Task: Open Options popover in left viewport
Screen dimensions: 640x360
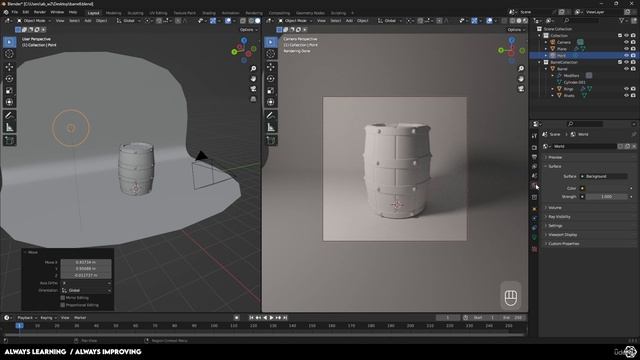Action: pyautogui.click(x=248, y=30)
